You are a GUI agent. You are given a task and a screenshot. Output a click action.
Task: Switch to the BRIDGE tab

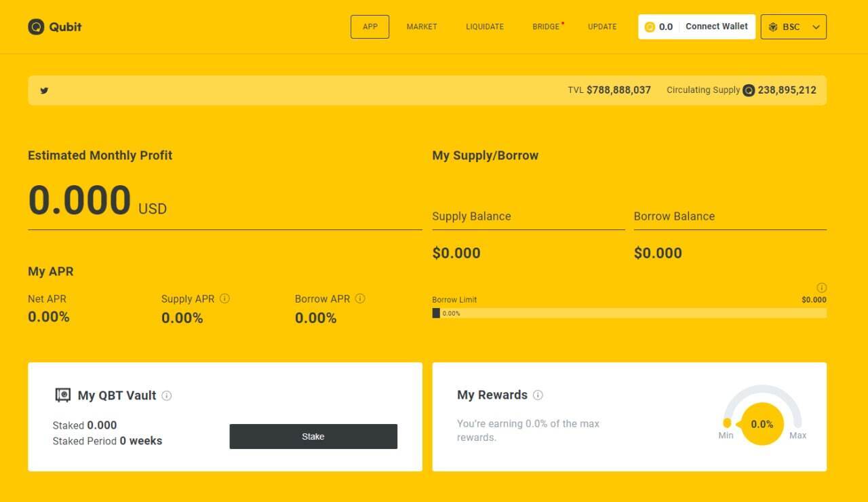point(546,27)
